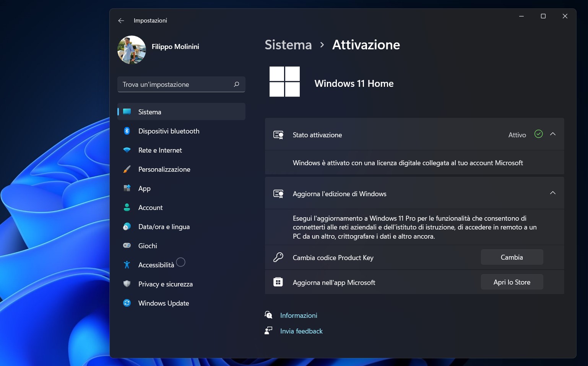Open the Invia feedback link
Image resolution: width=588 pixels, height=366 pixels.
(301, 331)
